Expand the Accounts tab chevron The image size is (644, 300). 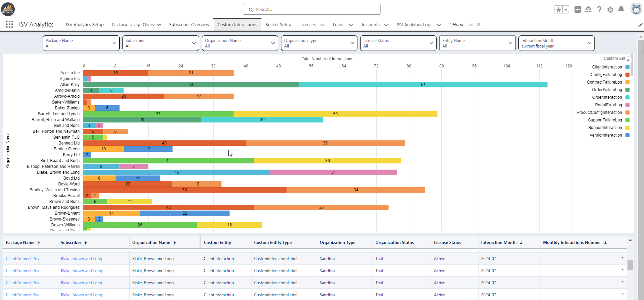(386, 25)
